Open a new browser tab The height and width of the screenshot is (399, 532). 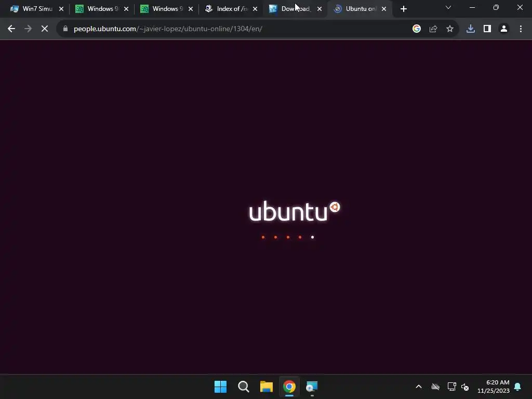403,9
